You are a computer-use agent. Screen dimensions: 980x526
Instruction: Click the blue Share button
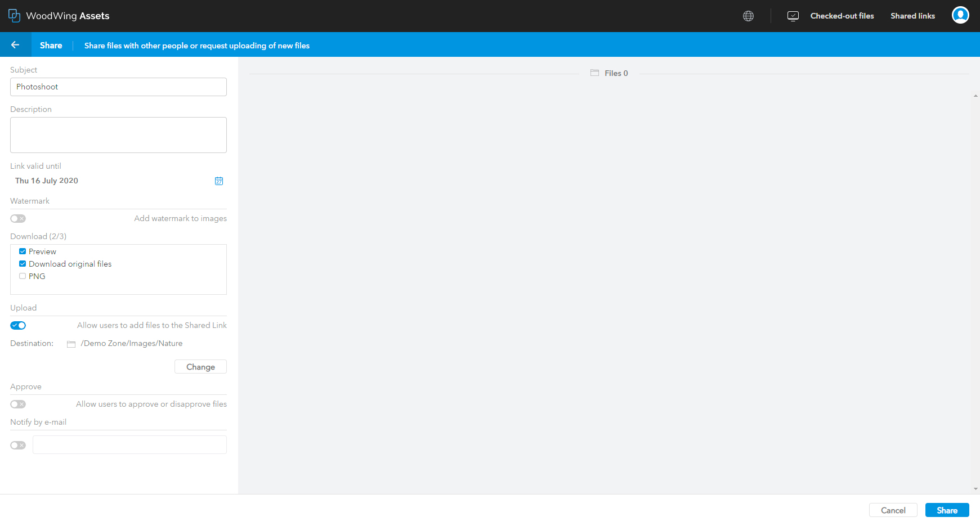(947, 510)
